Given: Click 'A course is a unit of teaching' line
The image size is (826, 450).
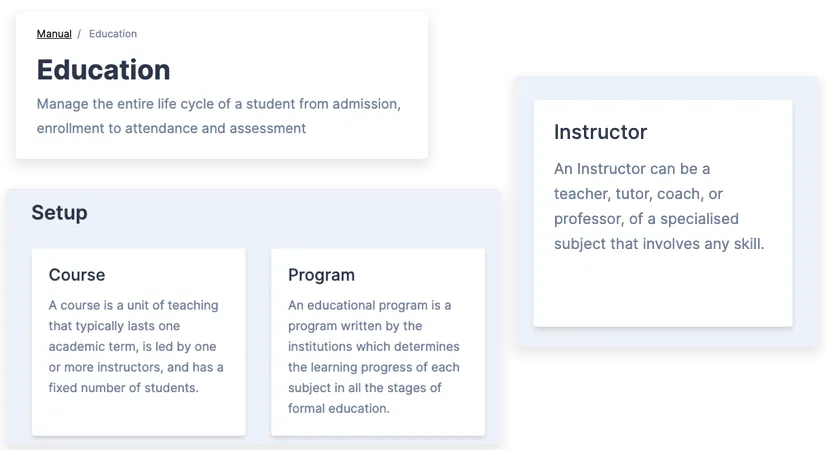Looking at the screenshot, I should coord(133,305).
